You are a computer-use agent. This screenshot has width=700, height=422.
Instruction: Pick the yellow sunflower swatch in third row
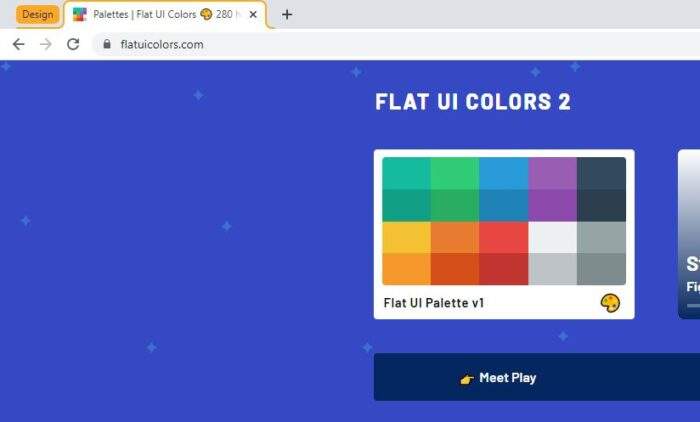tap(406, 238)
